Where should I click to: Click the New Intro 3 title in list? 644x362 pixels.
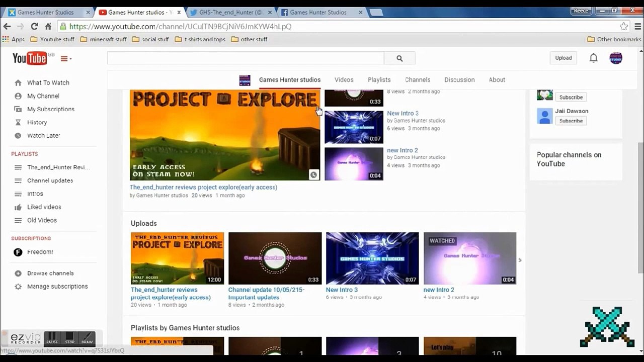click(403, 114)
